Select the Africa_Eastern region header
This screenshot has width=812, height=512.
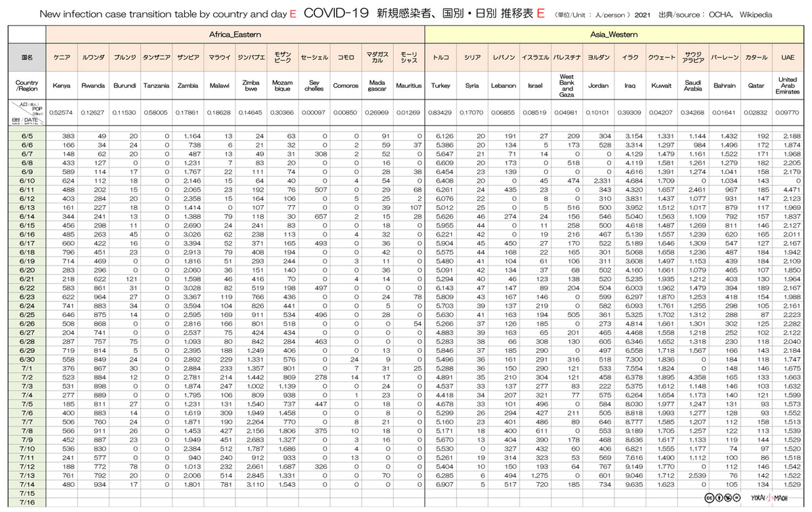pyautogui.click(x=235, y=33)
